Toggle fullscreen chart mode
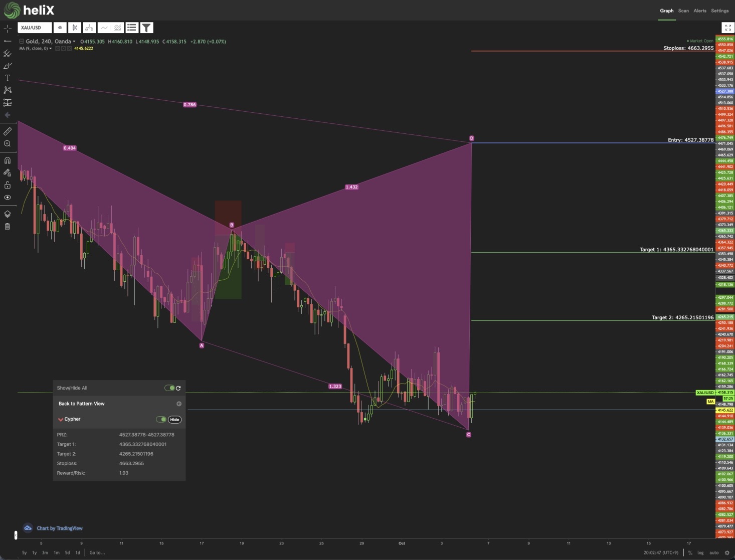The height and width of the screenshot is (560, 735). click(x=727, y=28)
